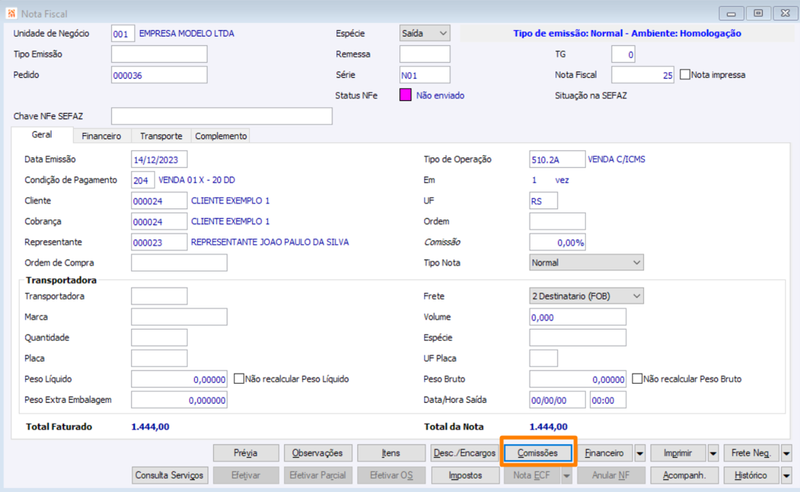Open the Comissões button
Viewport: 800px width, 492px height.
538,453
